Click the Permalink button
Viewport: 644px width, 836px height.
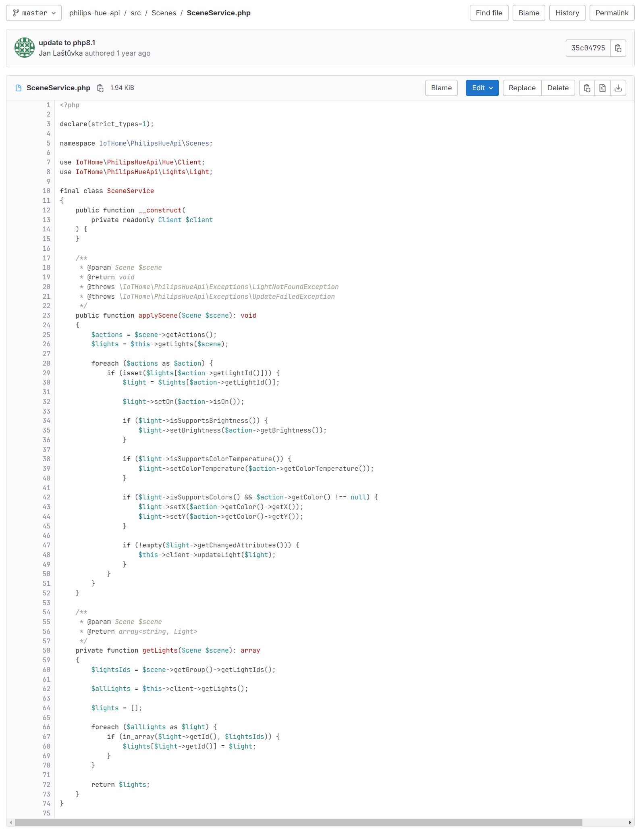click(612, 13)
